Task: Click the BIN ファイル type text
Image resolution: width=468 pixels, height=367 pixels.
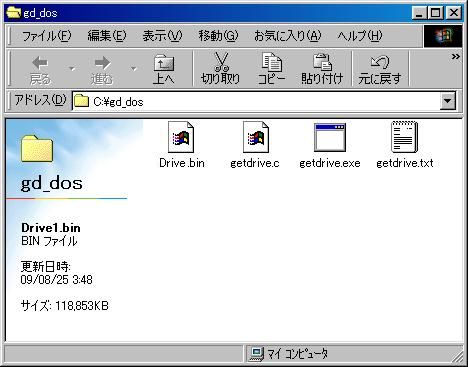Action: [49, 241]
